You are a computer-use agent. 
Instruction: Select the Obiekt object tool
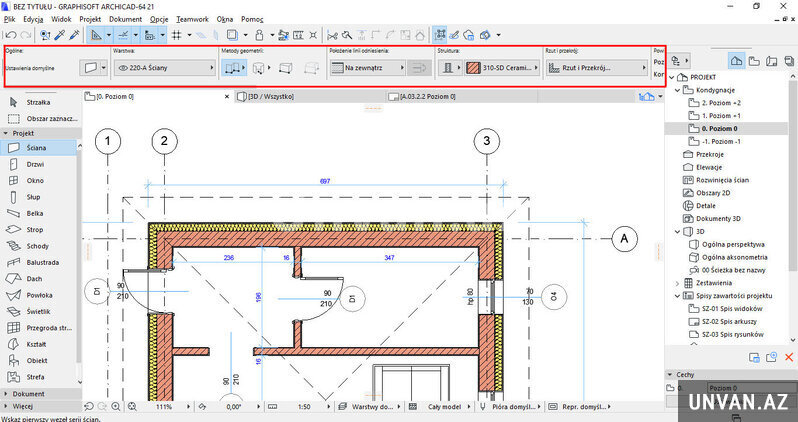(x=39, y=360)
